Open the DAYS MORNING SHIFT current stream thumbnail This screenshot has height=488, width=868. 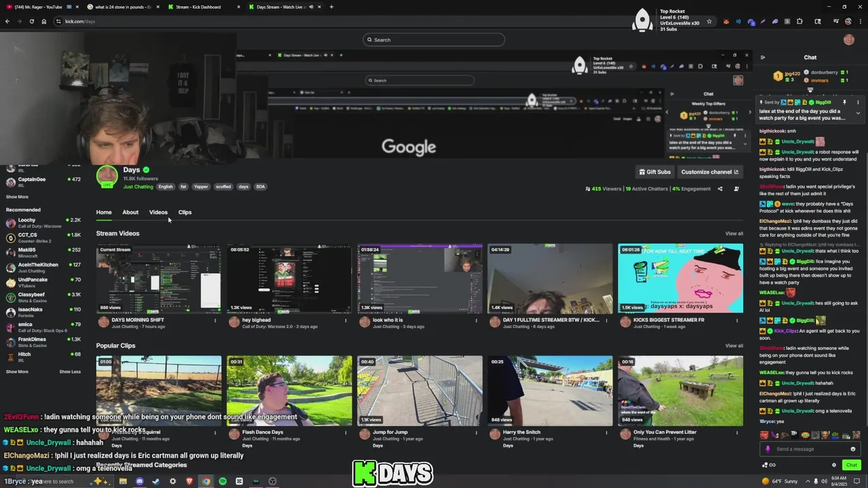tap(159, 279)
